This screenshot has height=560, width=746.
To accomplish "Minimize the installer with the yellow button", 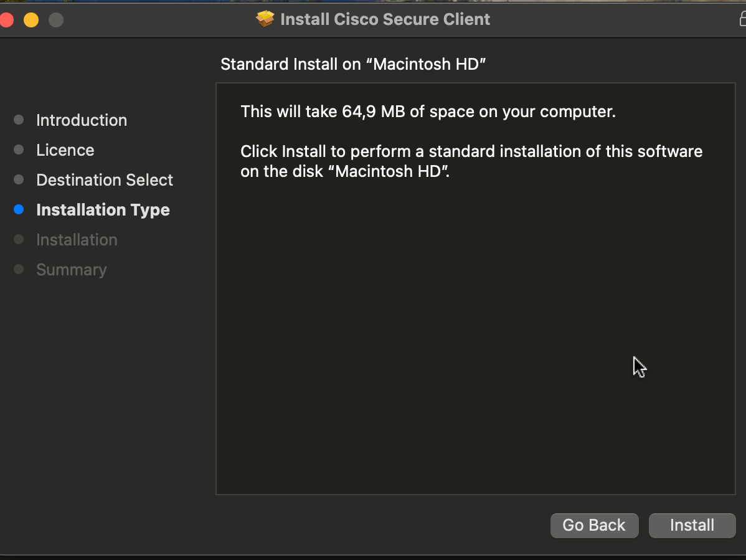I will (x=31, y=20).
